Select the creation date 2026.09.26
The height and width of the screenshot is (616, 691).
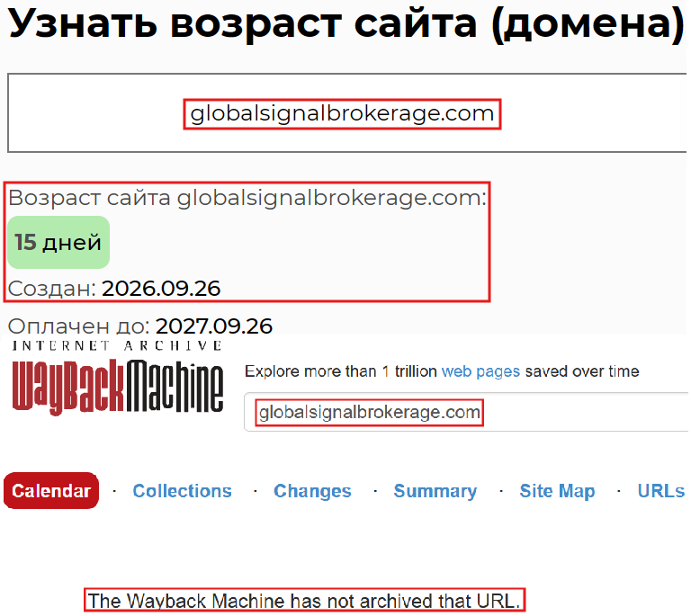161,289
